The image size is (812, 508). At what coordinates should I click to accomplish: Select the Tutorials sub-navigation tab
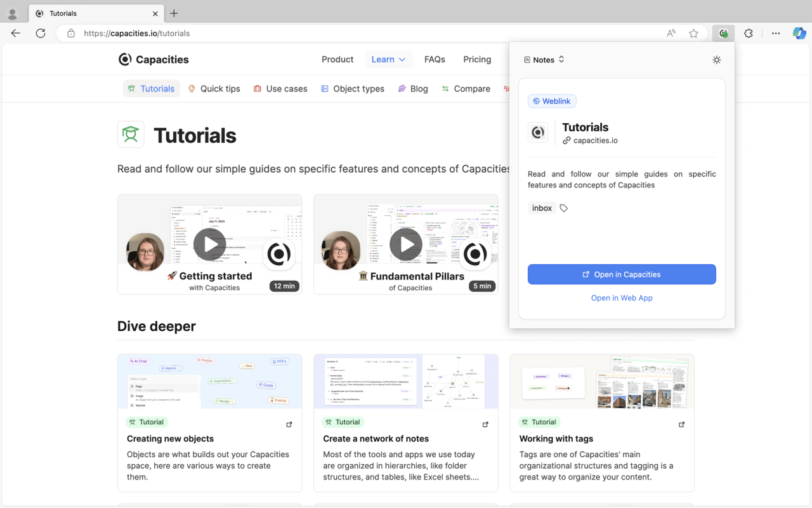pos(152,89)
